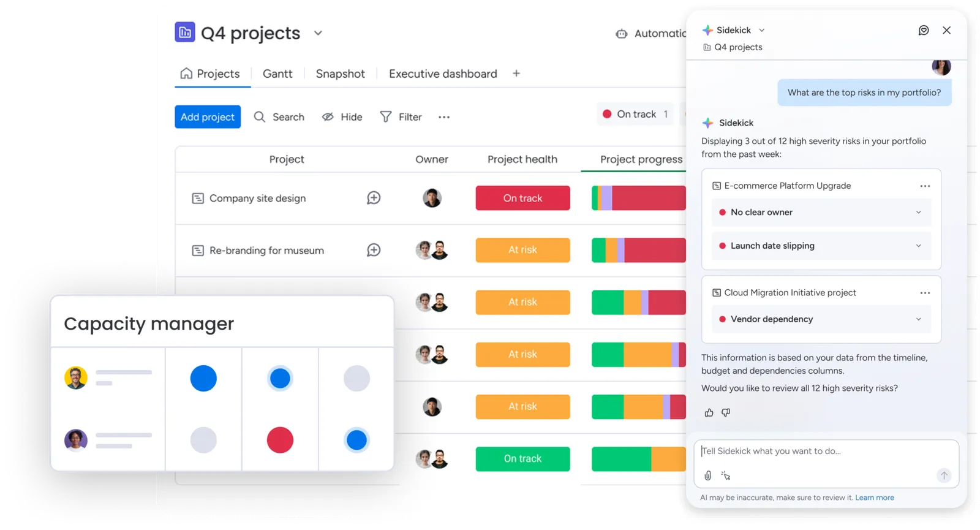Open the Learn more link

tap(875, 498)
